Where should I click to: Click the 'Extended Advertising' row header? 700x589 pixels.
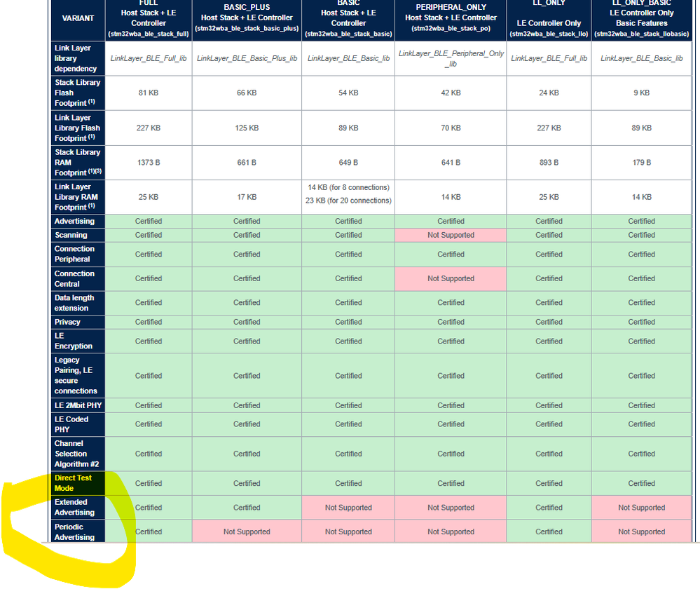point(78,508)
